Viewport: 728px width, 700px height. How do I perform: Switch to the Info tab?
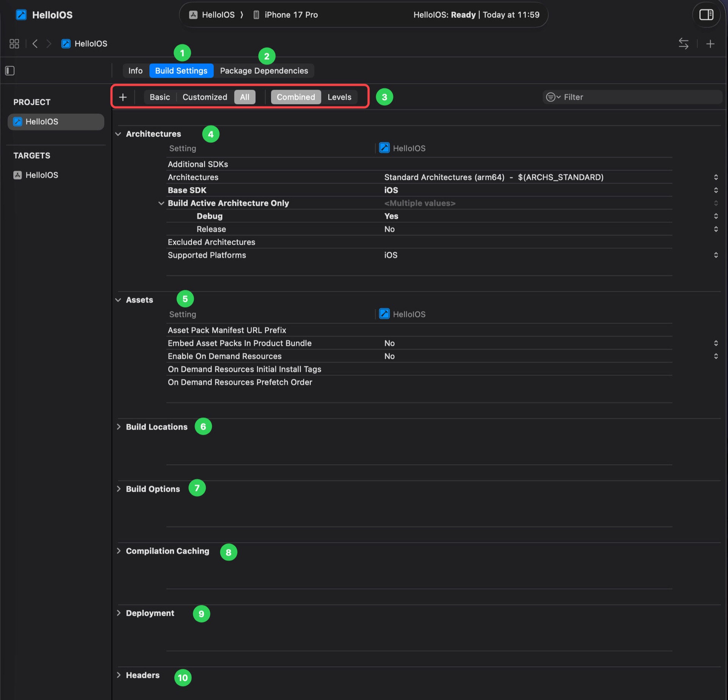(x=135, y=71)
